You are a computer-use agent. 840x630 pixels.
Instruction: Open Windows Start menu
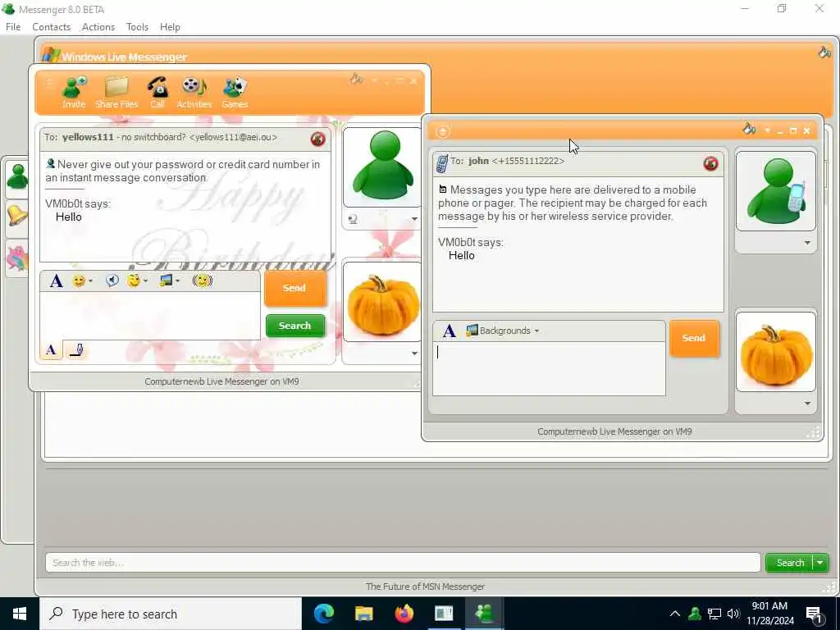20,614
